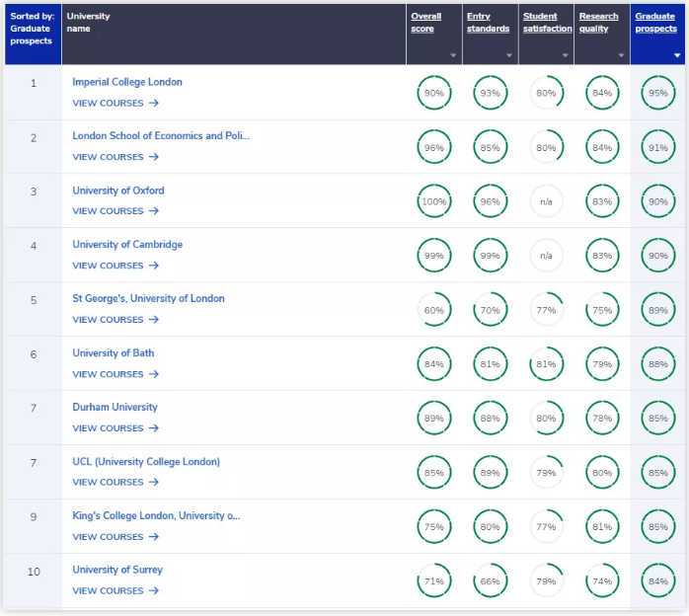Click St George's 89% graduate prospects circle
This screenshot has width=689, height=616.
658,310
